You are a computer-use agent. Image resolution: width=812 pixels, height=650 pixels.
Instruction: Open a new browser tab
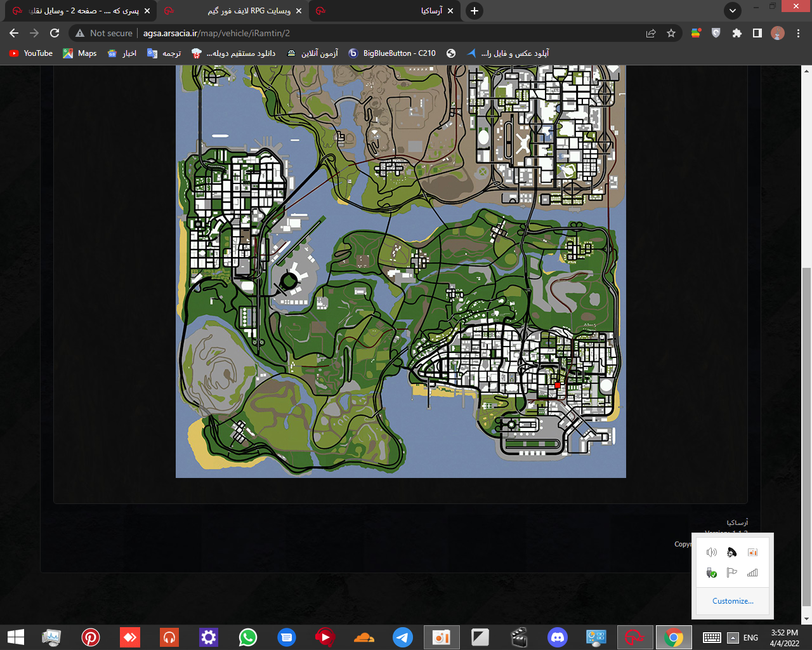pyautogui.click(x=474, y=11)
